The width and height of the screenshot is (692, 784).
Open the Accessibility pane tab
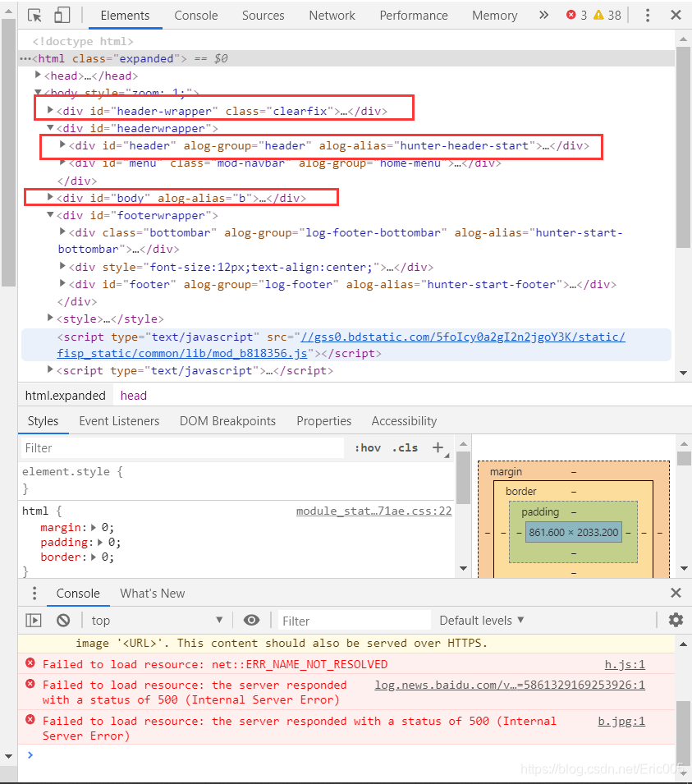pyautogui.click(x=404, y=421)
